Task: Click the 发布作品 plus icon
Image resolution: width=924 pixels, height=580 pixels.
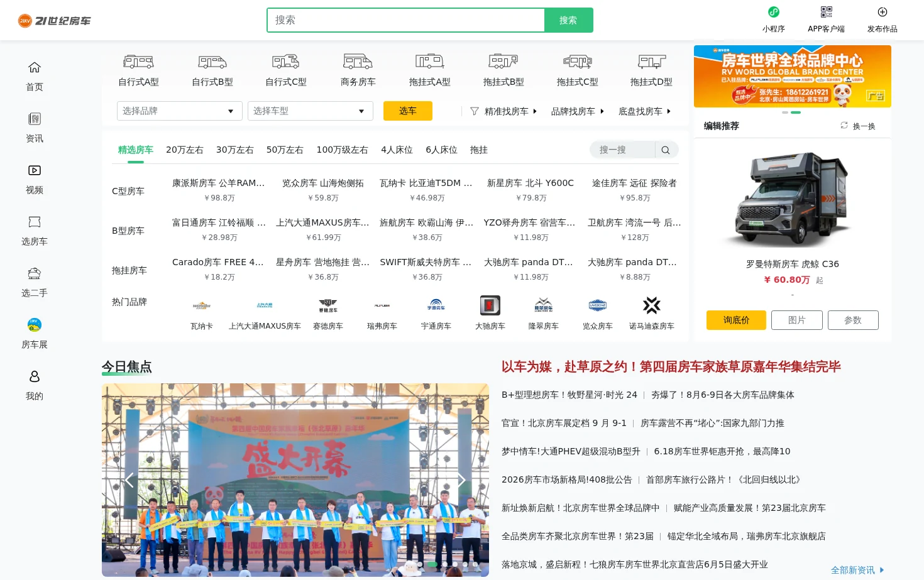Action: click(883, 12)
